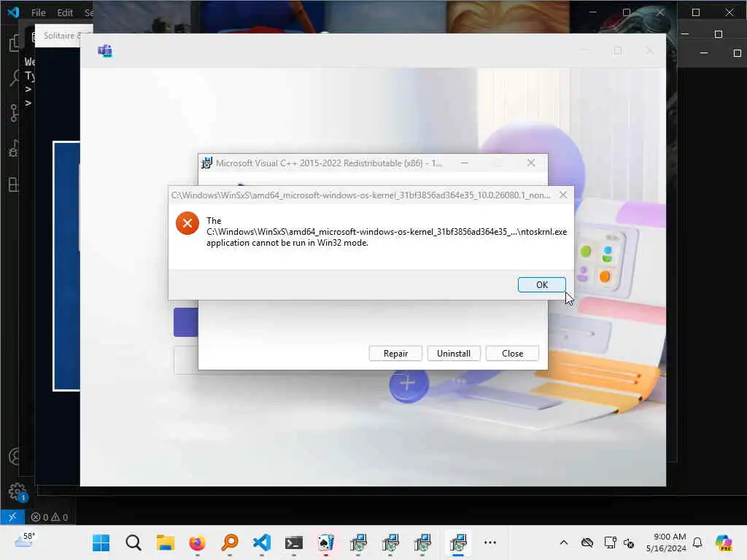Viewport: 747px width, 560px height.
Task: Minimize the Visual C++ Redistributable window
Action: [x=465, y=163]
